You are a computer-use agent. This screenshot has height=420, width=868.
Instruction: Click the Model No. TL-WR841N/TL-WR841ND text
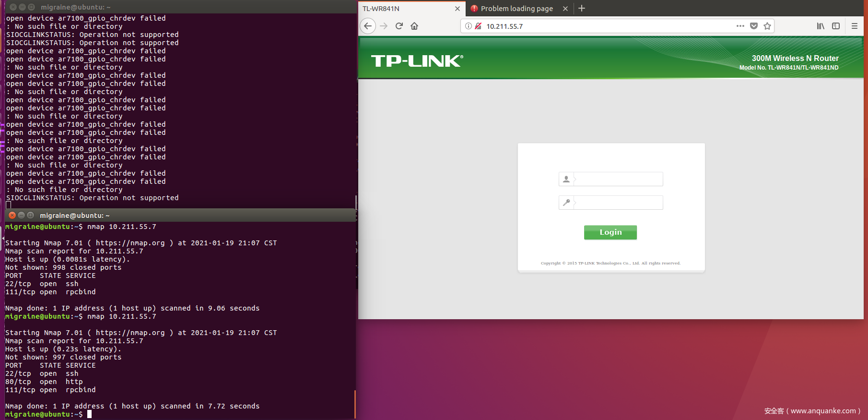click(789, 68)
